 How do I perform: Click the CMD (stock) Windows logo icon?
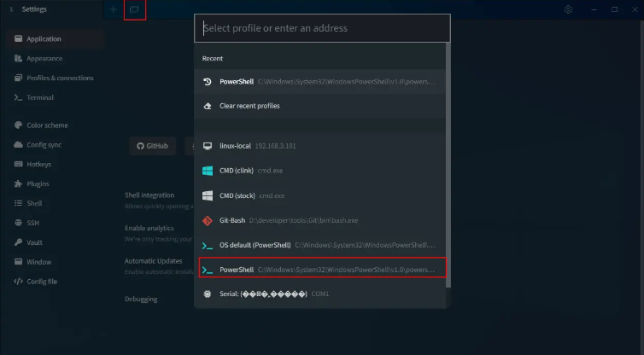coord(208,195)
